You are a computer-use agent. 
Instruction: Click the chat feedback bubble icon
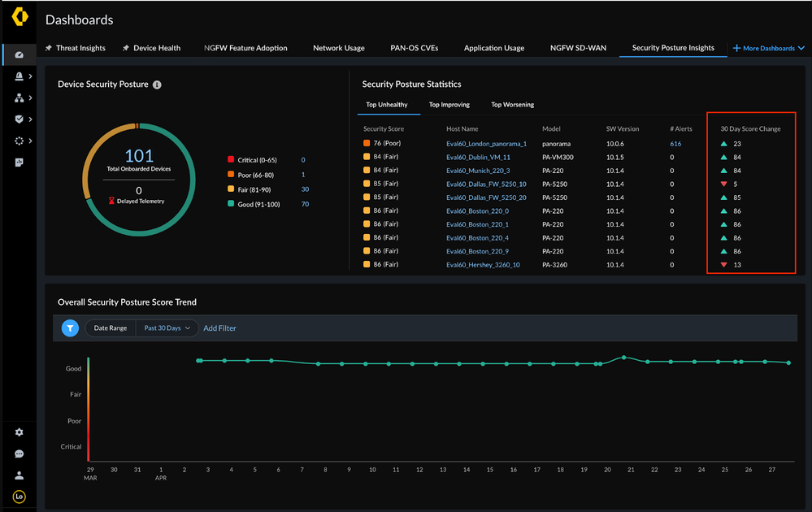coord(19,454)
